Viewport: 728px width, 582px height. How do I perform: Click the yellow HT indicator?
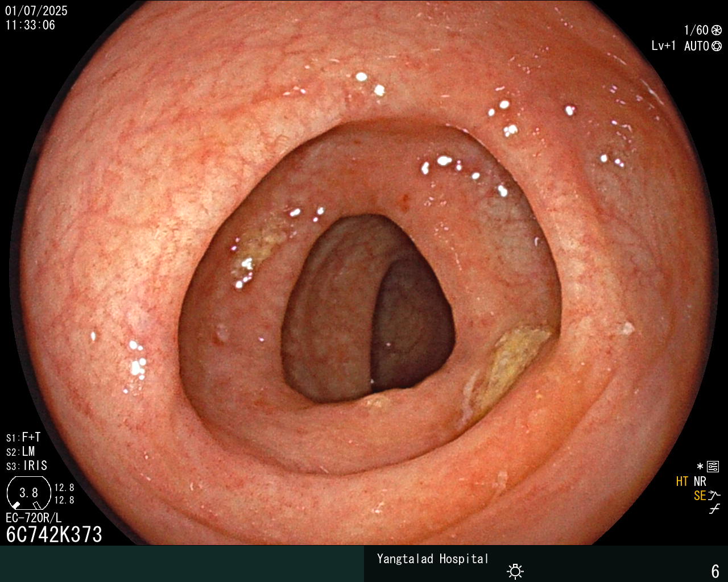(682, 482)
